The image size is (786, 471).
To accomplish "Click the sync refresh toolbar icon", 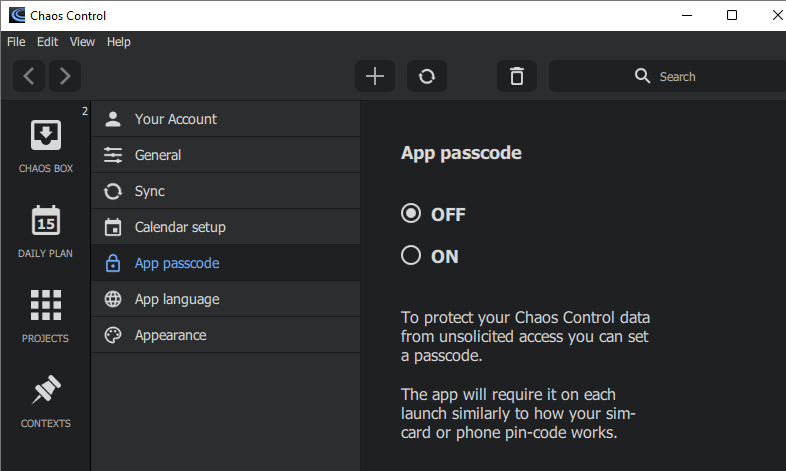I will pyautogui.click(x=427, y=76).
